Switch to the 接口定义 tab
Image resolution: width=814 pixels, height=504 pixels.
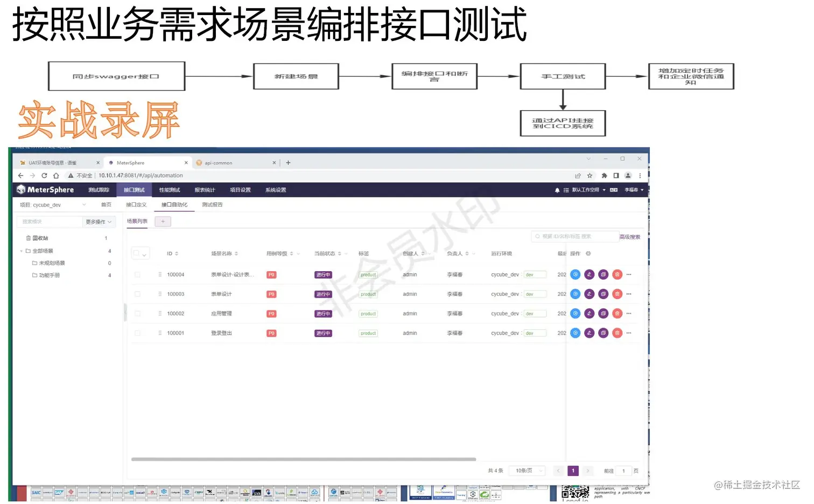point(136,204)
